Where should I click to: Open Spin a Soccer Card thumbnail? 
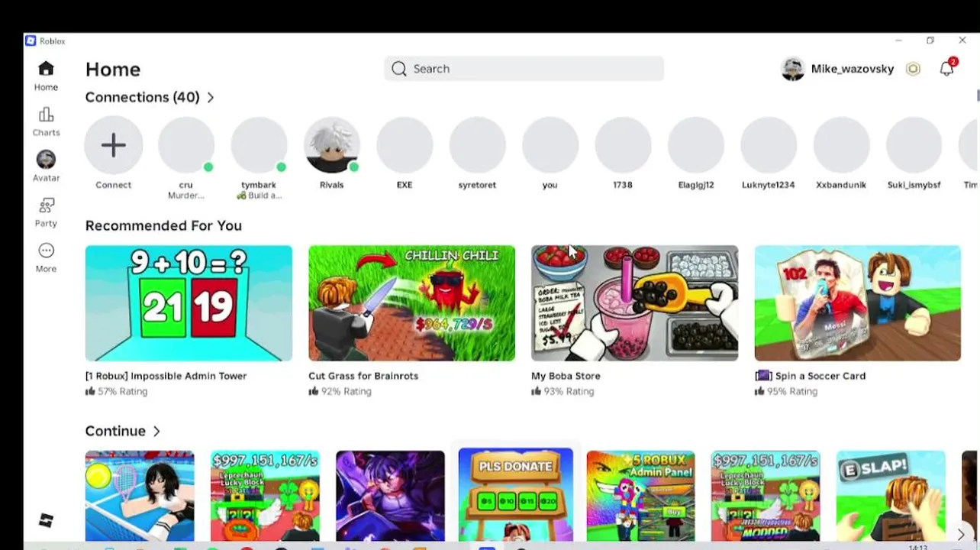[857, 303]
